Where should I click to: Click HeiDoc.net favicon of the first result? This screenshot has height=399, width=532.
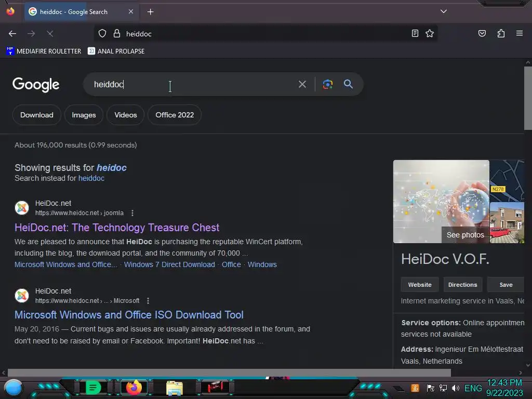coord(22,208)
